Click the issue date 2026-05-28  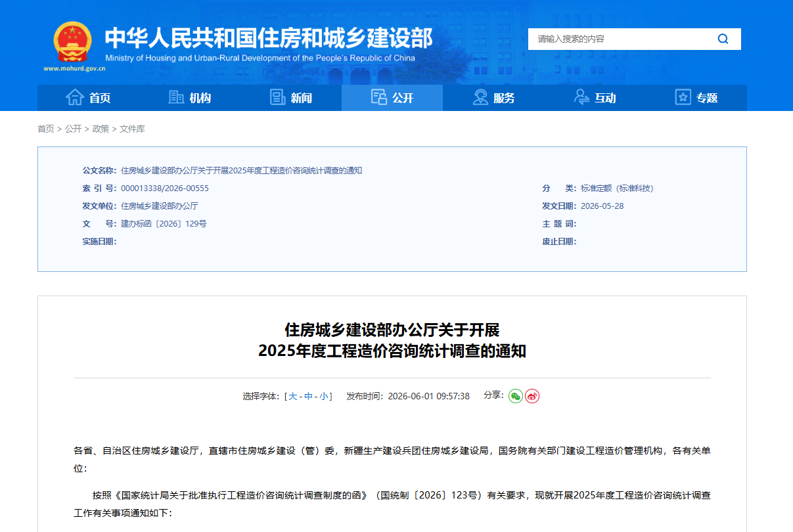click(602, 206)
